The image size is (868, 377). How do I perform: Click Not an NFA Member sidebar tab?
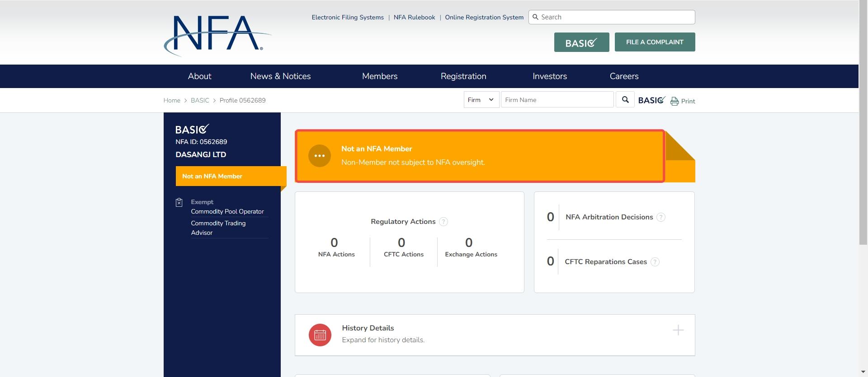[231, 176]
